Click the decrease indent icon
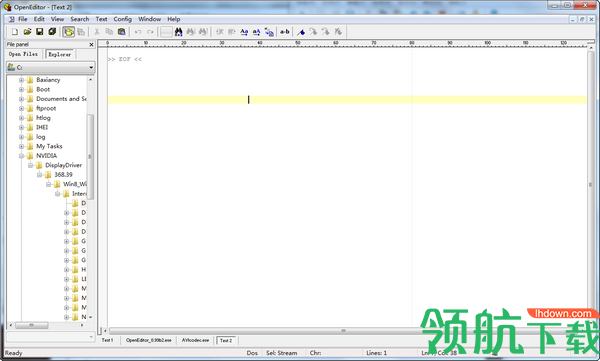600x361 pixels. coord(220,32)
